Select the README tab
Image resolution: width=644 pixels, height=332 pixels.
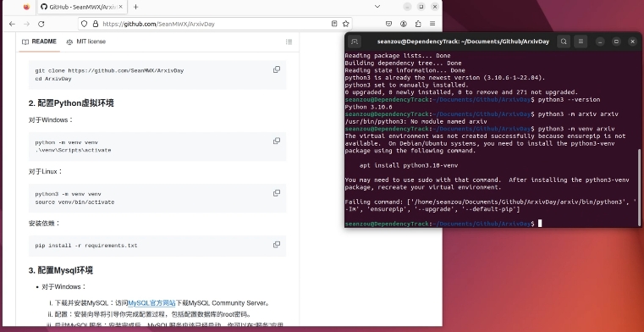(x=40, y=41)
